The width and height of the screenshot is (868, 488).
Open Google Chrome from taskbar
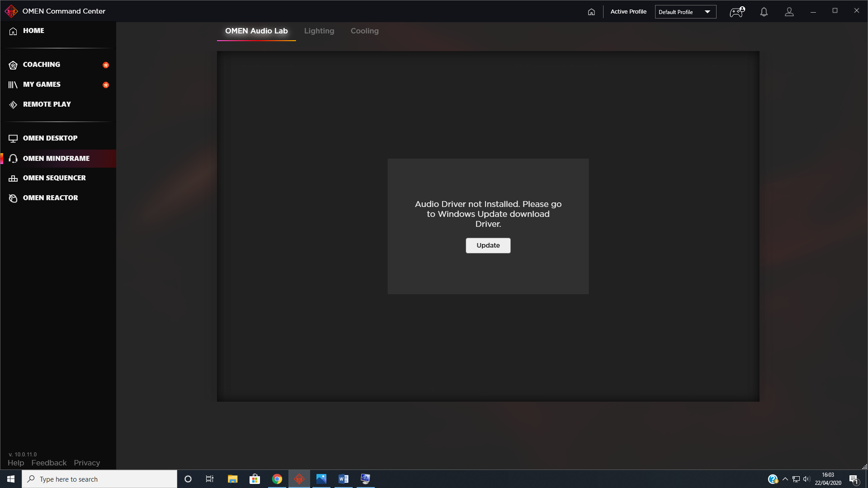(x=277, y=479)
